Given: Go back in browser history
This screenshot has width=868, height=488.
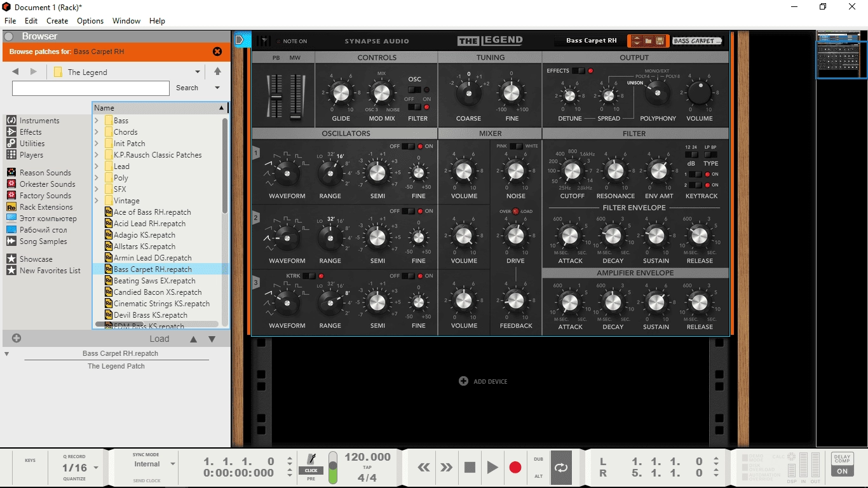Looking at the screenshot, I should (x=15, y=72).
